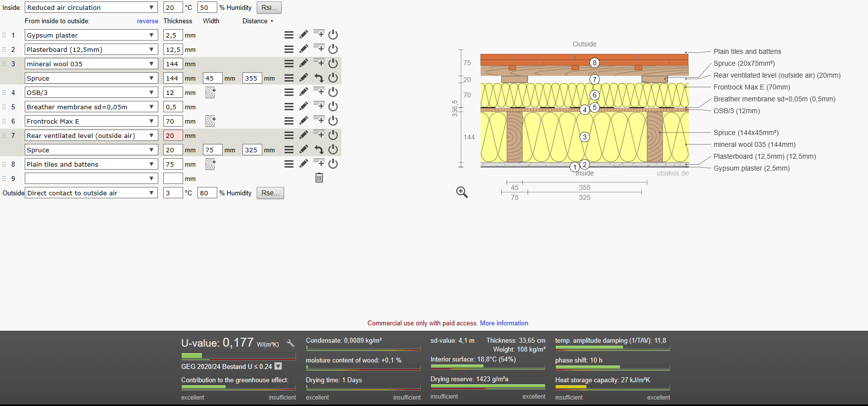The width and height of the screenshot is (868, 406).
Task: Click the wood-grain icon next to OSB/3 thickness
Action: (210, 92)
